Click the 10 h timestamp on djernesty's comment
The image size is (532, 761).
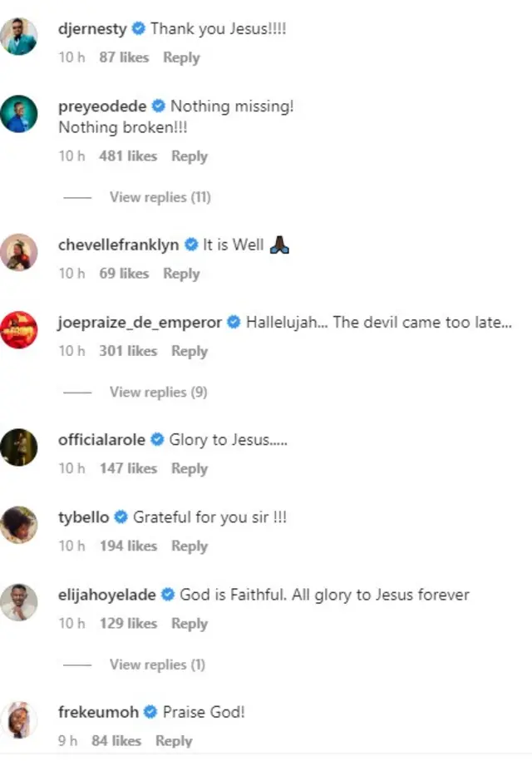pos(71,57)
